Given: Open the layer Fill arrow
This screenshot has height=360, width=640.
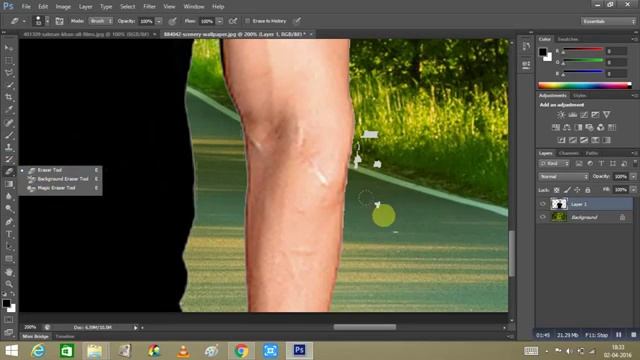Looking at the screenshot, I should coord(633,190).
